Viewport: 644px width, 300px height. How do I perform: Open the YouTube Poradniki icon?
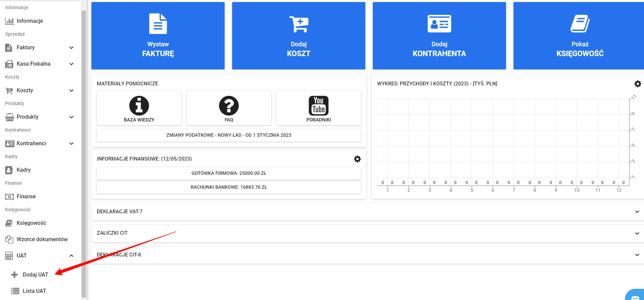(318, 106)
